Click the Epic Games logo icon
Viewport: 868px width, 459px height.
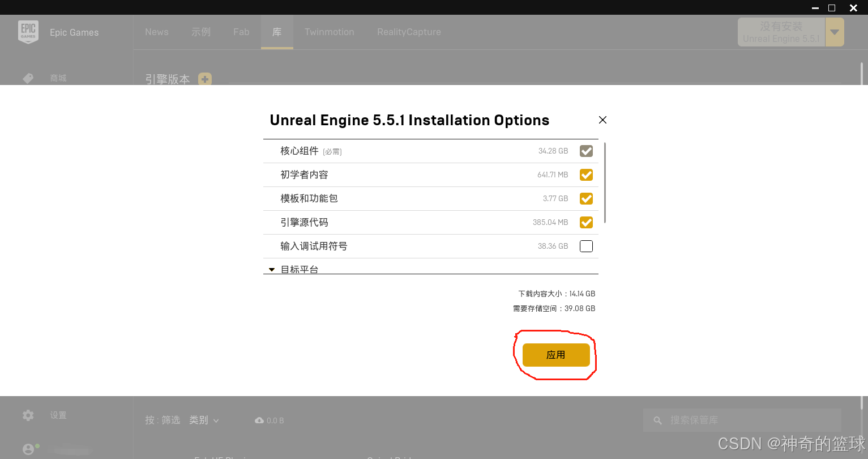[x=28, y=32]
